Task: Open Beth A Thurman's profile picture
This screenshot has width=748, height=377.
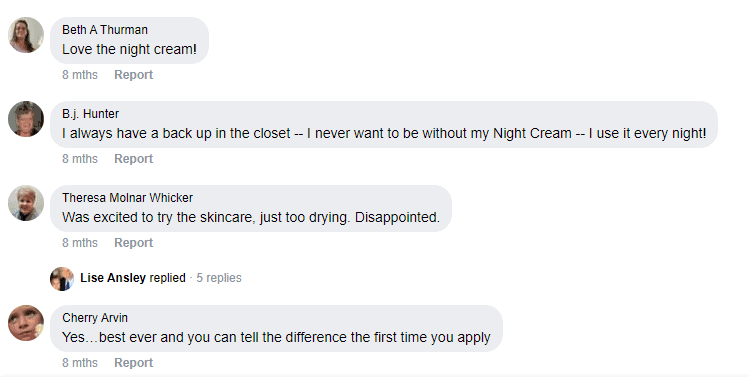Action: [x=26, y=35]
